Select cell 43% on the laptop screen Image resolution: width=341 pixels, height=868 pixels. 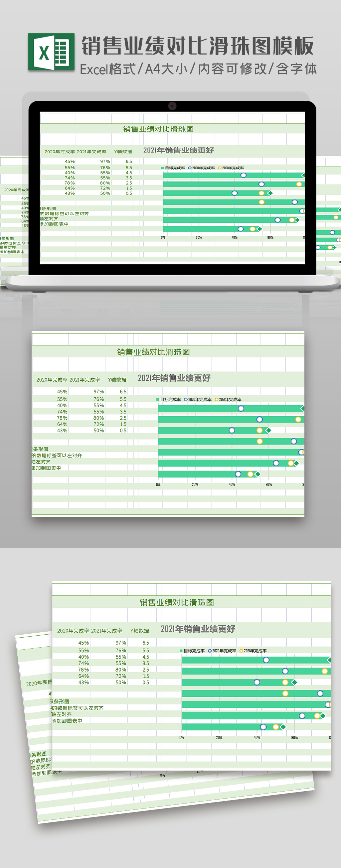(x=70, y=193)
